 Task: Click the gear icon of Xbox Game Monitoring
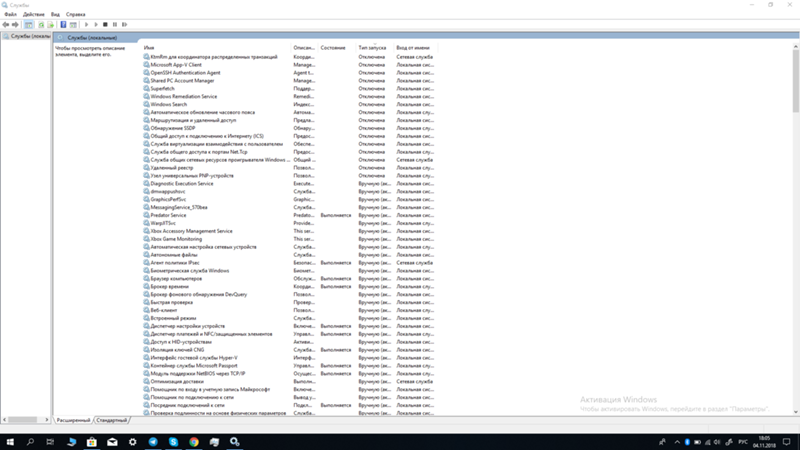tap(146, 239)
